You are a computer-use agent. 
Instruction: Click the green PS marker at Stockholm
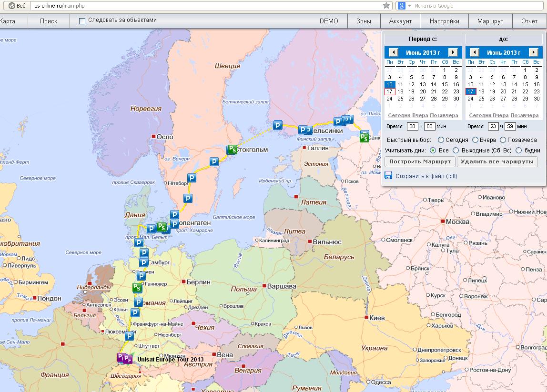[232, 150]
